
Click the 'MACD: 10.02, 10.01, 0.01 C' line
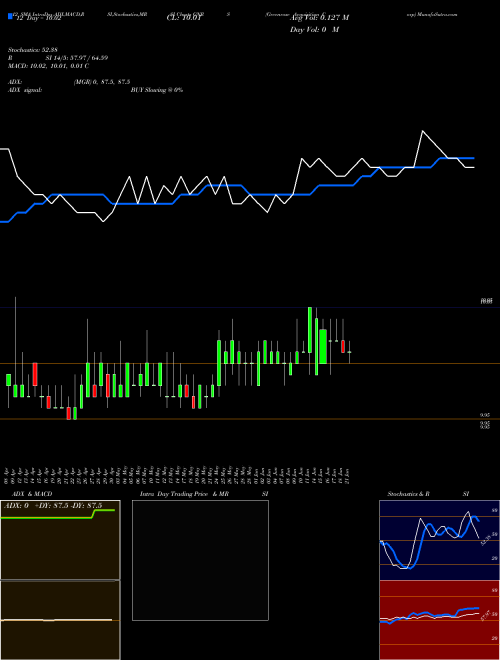click(48, 66)
